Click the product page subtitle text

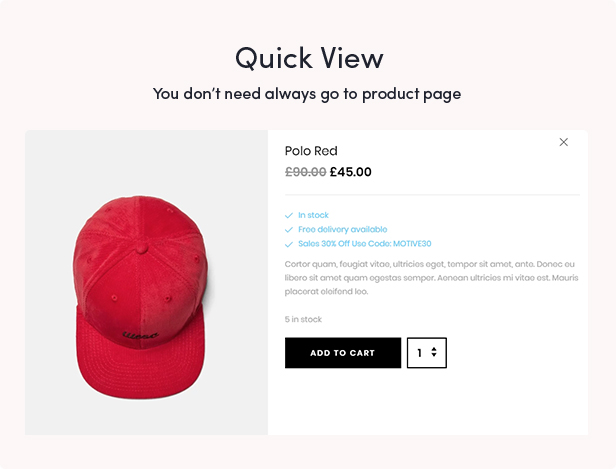pos(308,94)
